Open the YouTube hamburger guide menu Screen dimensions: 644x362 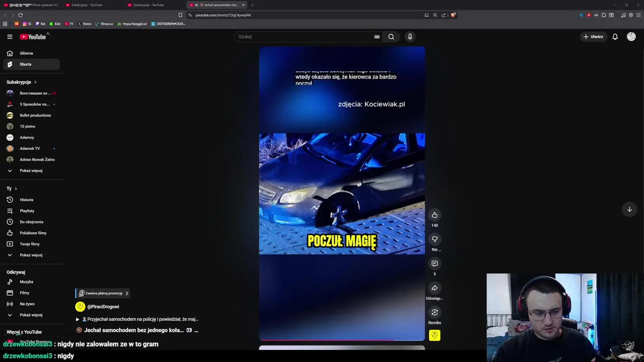coord(10,37)
